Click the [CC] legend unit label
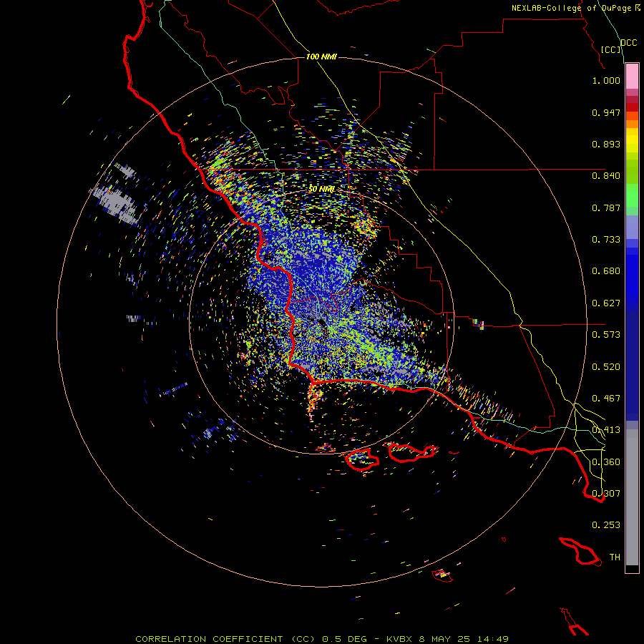644x644 pixels. point(611,49)
